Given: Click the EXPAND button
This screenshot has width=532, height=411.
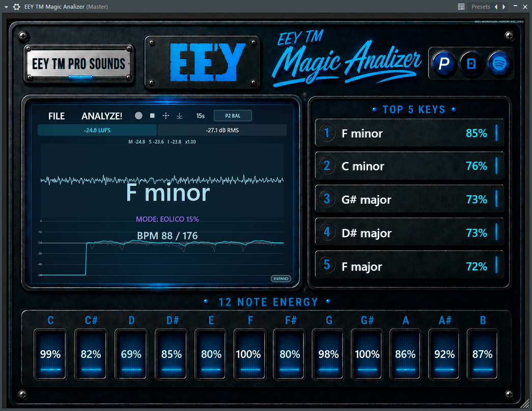Looking at the screenshot, I should tap(281, 279).
